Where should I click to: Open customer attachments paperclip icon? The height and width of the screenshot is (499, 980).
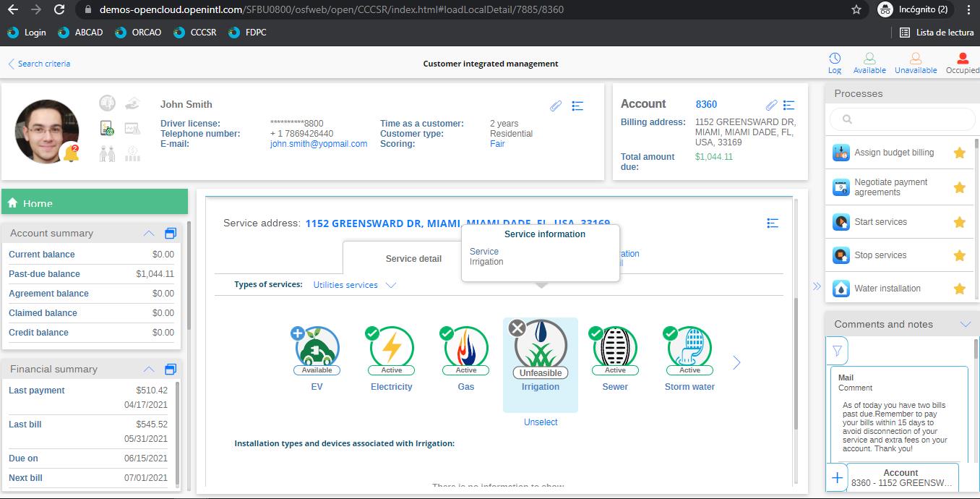pyautogui.click(x=556, y=106)
